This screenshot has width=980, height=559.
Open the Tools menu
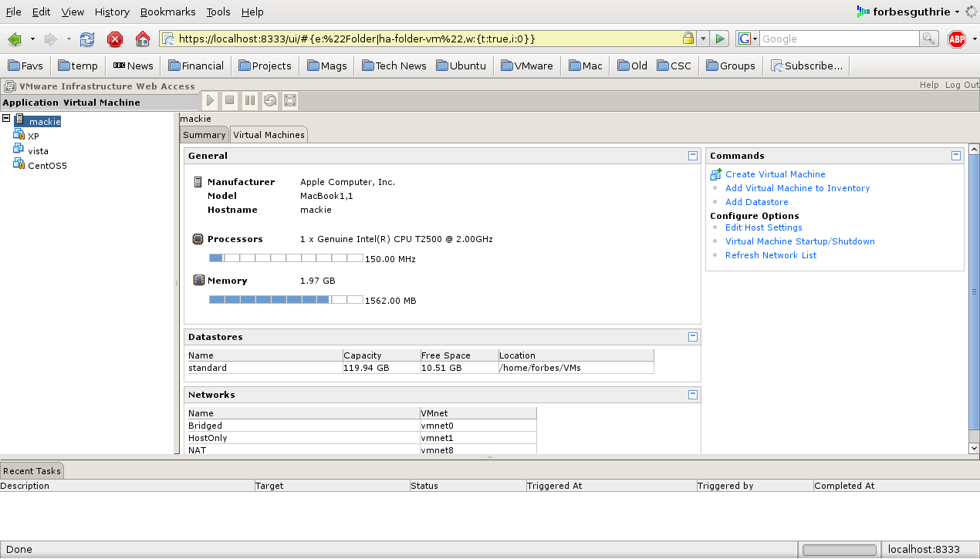pyautogui.click(x=218, y=12)
